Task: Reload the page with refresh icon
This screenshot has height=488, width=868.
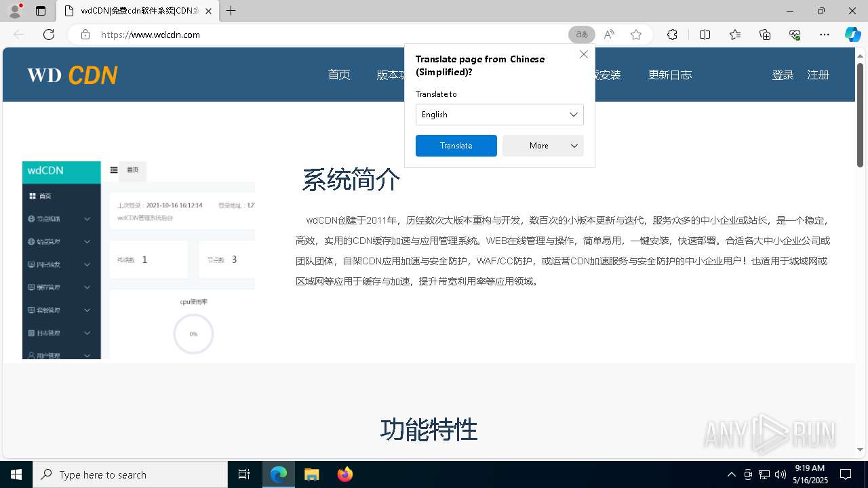Action: [49, 35]
